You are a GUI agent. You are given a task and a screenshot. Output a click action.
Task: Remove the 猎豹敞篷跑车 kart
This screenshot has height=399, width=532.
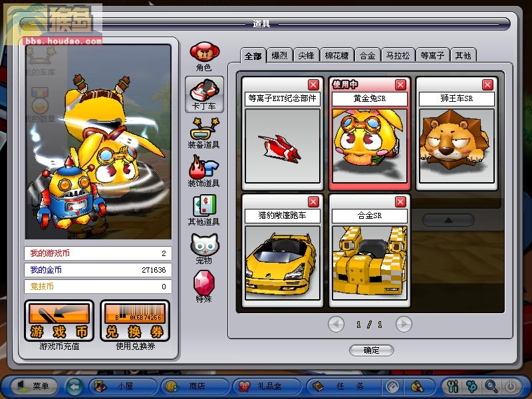(x=313, y=202)
